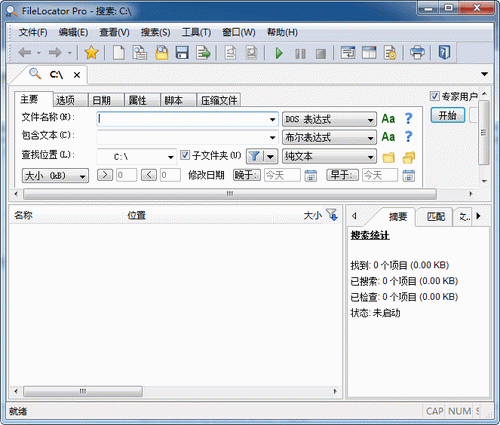
Task: Open DOS 表达式 expression type dropdown
Action: [x=329, y=119]
